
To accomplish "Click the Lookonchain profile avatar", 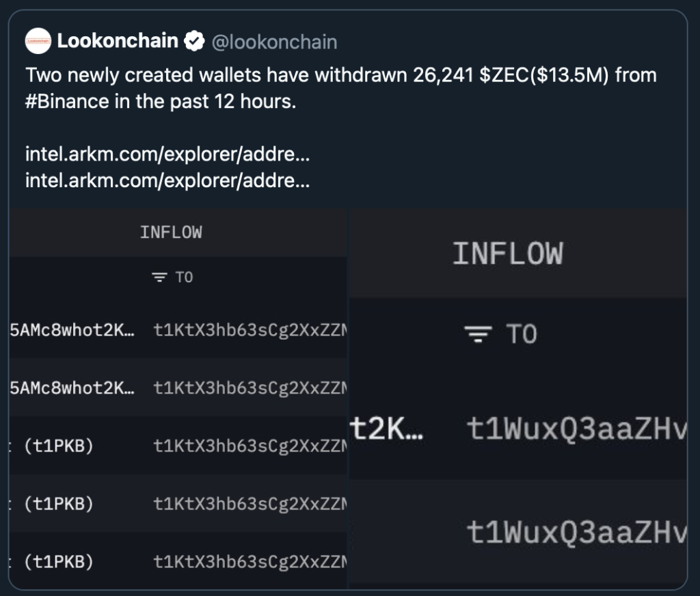I will [x=38, y=42].
